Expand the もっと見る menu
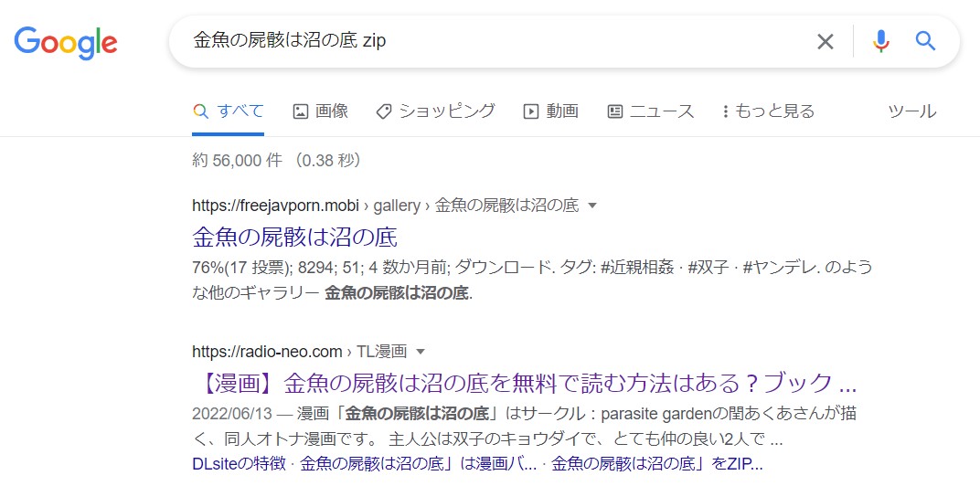The height and width of the screenshot is (486, 980). click(x=768, y=111)
